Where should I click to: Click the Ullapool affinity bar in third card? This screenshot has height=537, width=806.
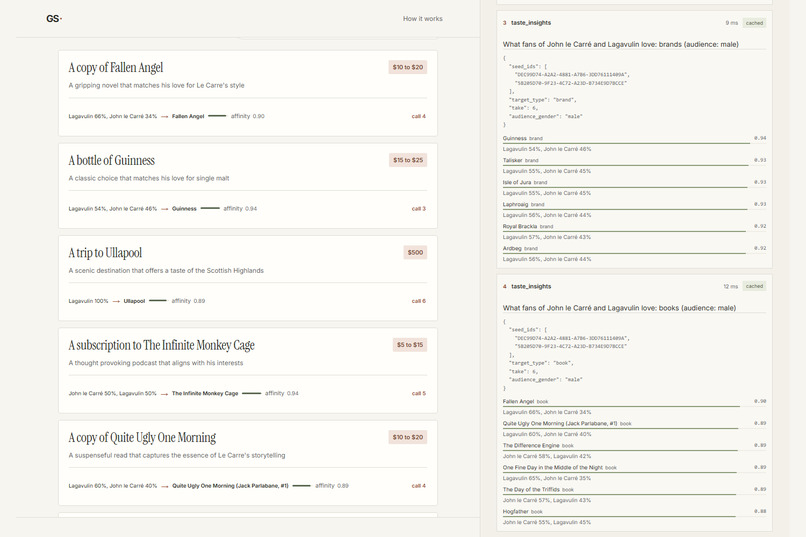158,301
